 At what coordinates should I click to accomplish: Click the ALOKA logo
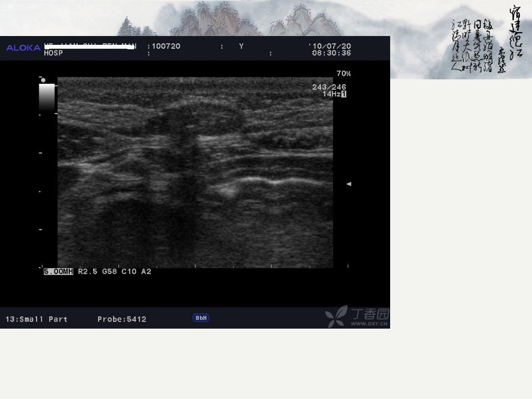click(x=23, y=48)
